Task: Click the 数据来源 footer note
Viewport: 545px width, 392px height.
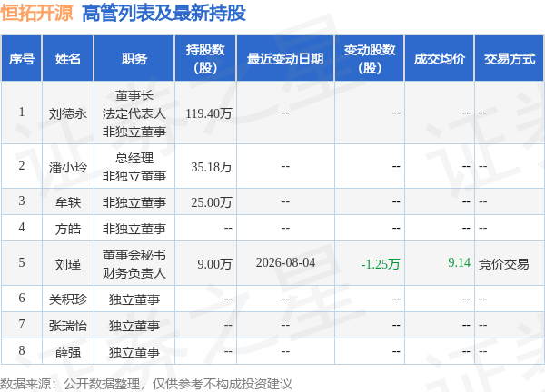Action: click(146, 384)
